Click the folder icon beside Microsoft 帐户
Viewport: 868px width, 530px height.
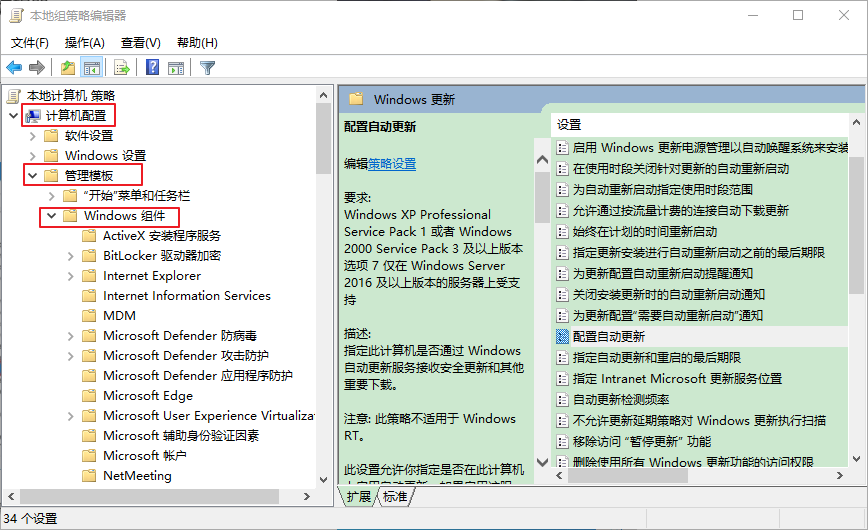tap(89, 455)
